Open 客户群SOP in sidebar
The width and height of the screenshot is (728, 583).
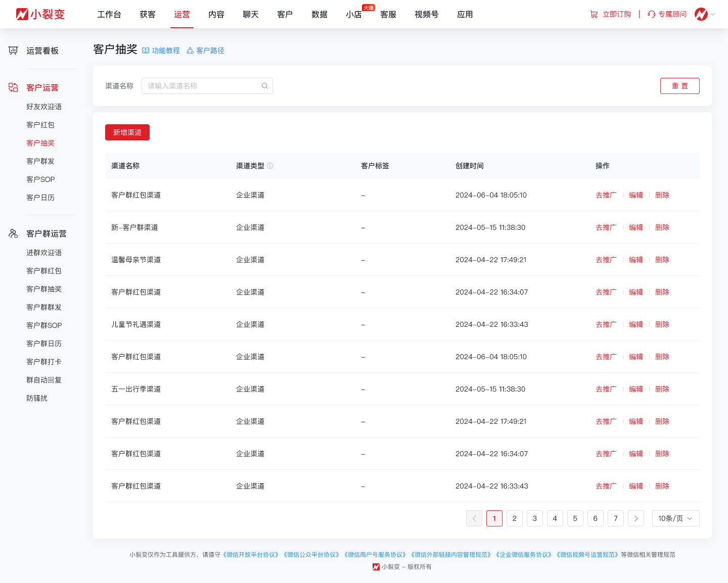(44, 325)
